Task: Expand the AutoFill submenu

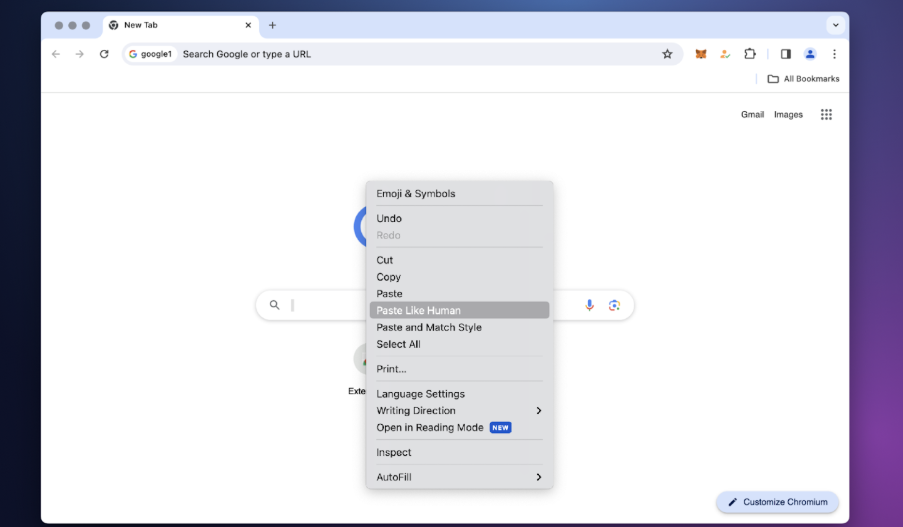Action: point(459,477)
